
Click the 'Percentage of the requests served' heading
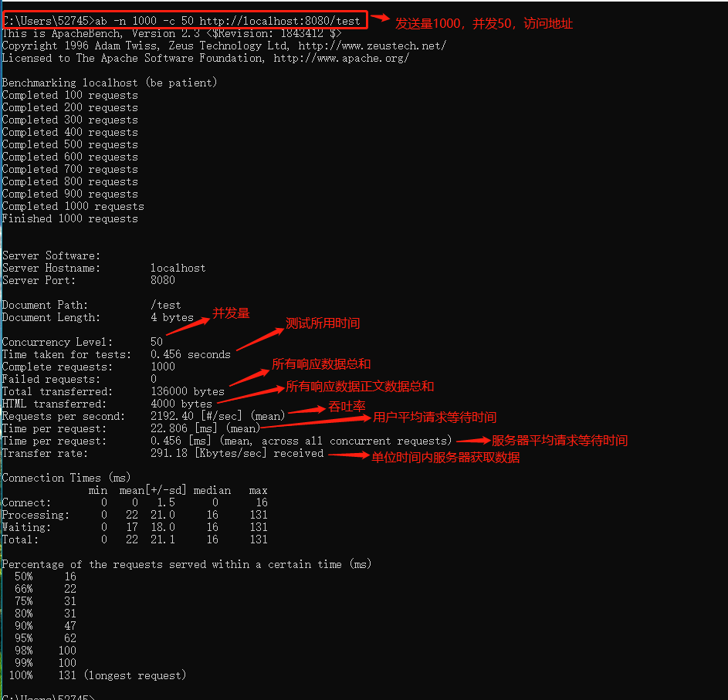point(187,564)
